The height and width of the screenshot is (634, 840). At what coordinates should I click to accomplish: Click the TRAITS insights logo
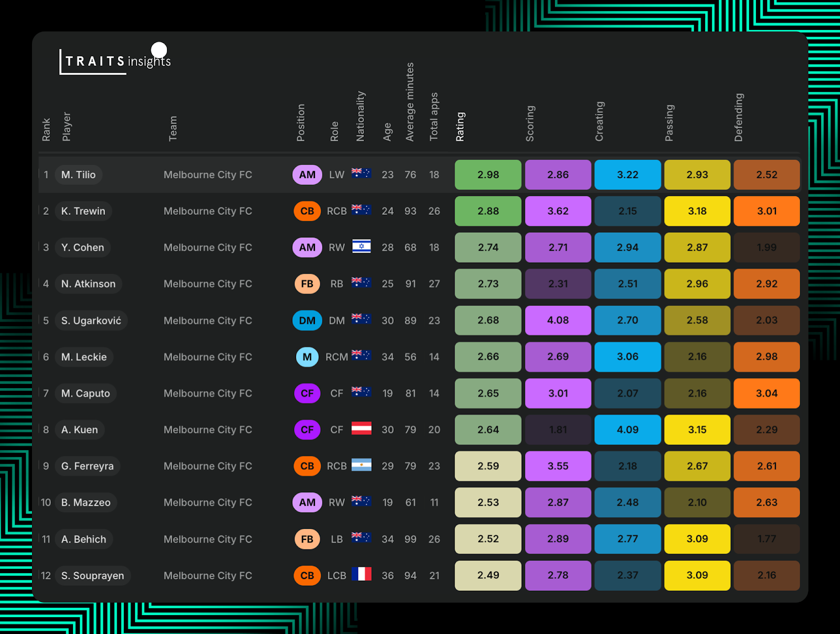(x=115, y=59)
